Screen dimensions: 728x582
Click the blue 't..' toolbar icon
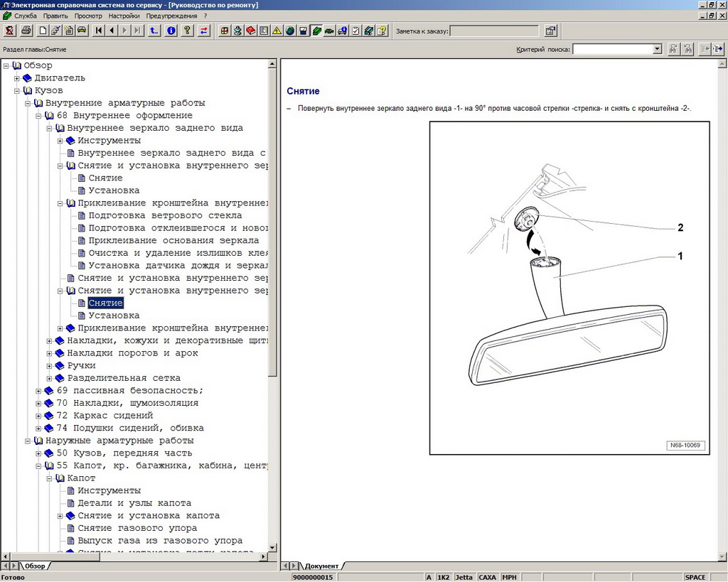[x=154, y=31]
